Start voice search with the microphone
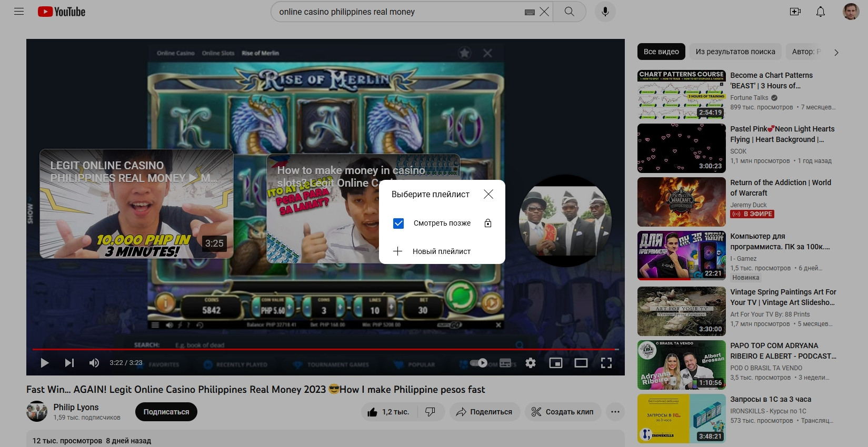The height and width of the screenshot is (447, 868). 605,12
